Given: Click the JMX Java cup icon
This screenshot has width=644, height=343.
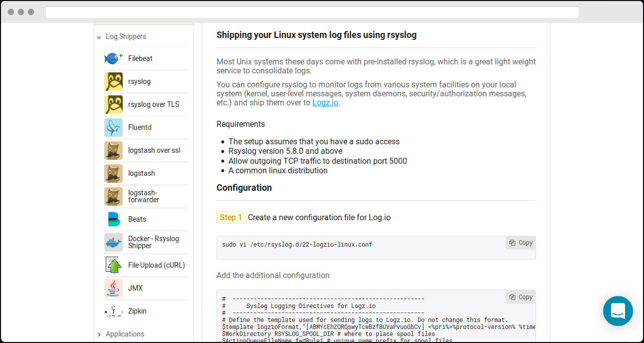Looking at the screenshot, I should (113, 288).
